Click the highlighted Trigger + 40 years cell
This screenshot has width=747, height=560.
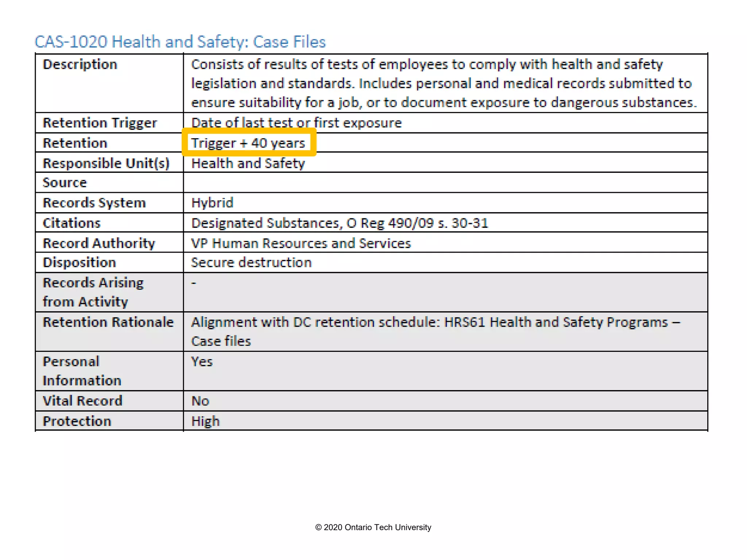tap(248, 143)
